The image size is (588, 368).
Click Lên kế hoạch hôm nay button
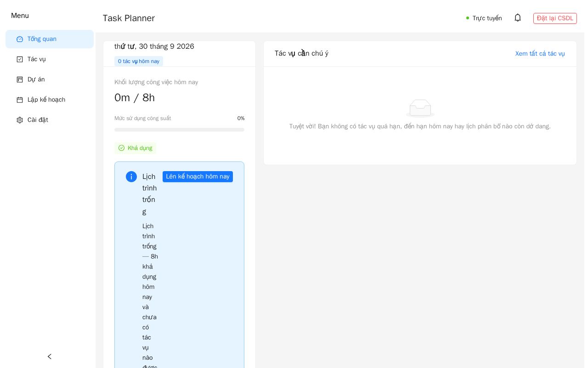[198, 177]
